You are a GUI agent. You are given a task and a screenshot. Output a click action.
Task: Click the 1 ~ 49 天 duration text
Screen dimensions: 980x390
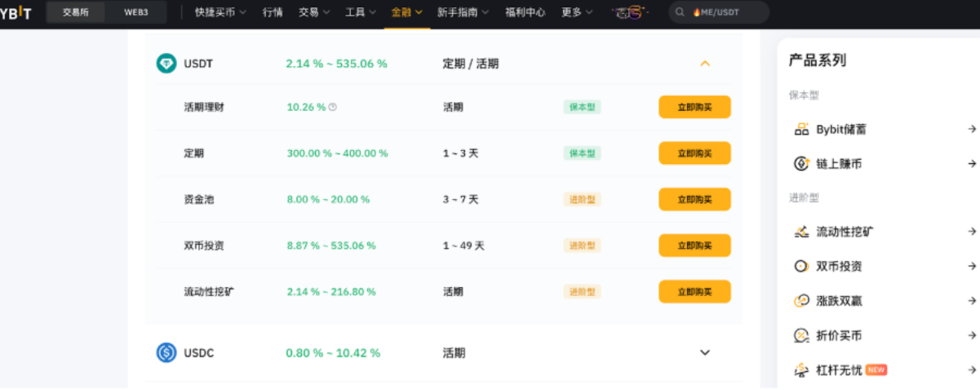pyautogui.click(x=463, y=246)
